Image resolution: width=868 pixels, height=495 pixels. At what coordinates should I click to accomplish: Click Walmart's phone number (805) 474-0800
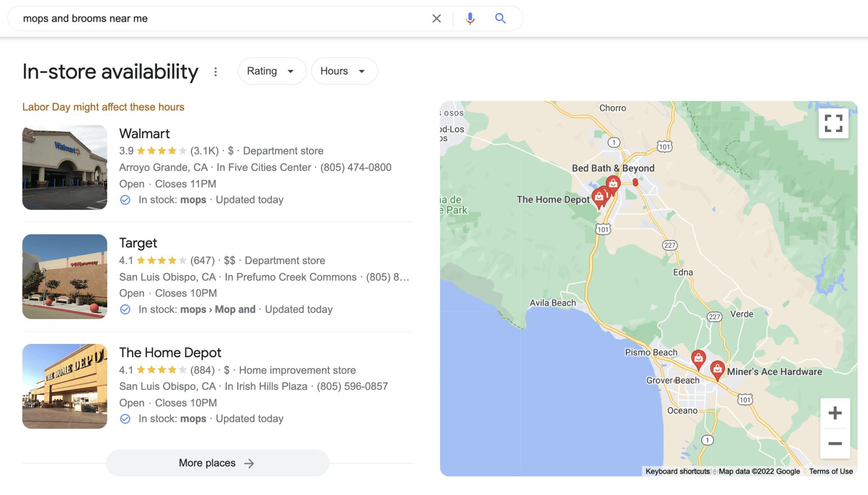[356, 167]
